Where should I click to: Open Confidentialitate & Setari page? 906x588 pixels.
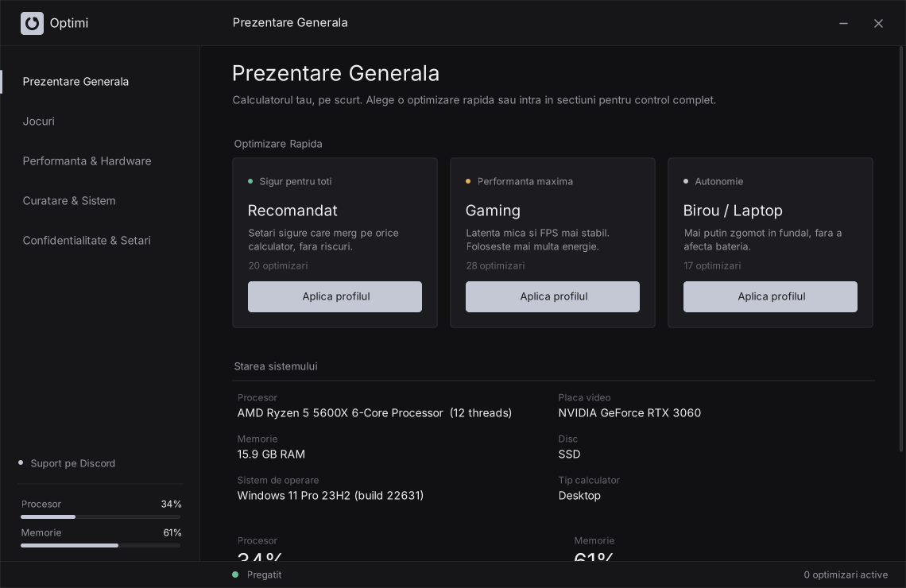click(x=87, y=241)
